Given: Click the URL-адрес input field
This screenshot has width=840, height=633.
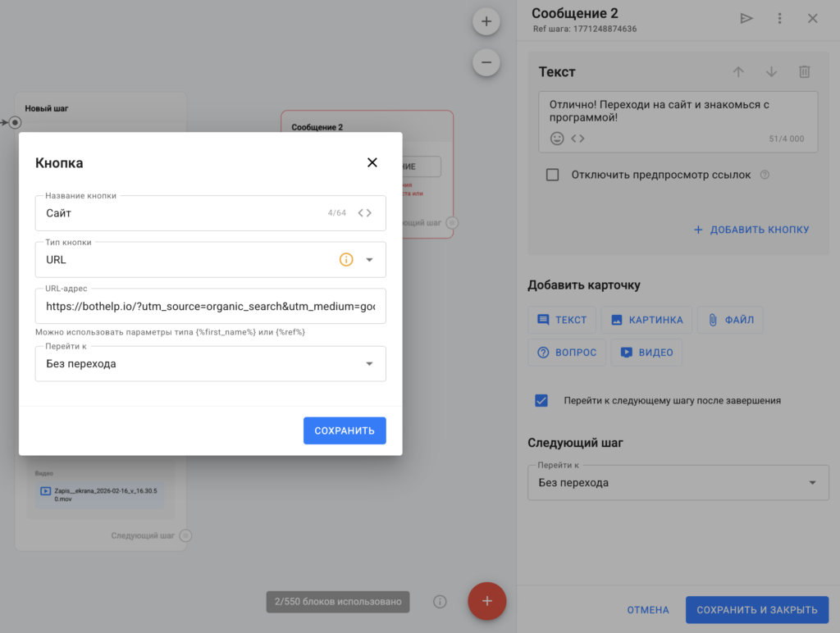Looking at the screenshot, I should click(210, 306).
